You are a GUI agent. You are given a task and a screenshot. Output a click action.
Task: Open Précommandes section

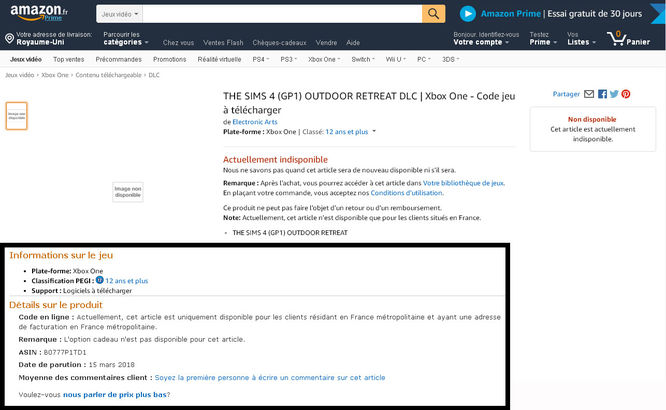coord(119,59)
